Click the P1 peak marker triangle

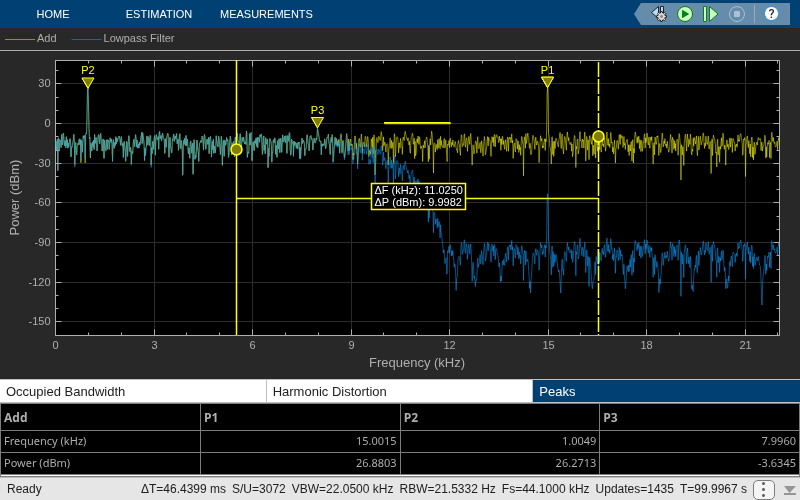(547, 82)
